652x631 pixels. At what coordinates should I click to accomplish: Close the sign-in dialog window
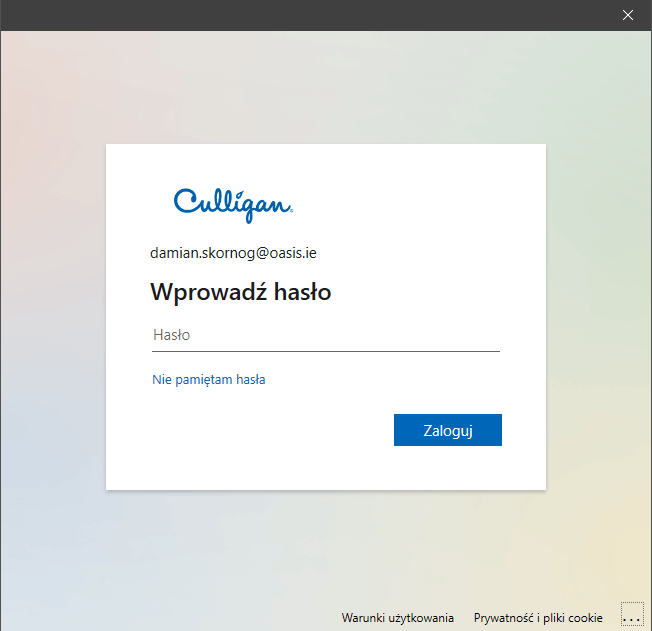[x=627, y=15]
